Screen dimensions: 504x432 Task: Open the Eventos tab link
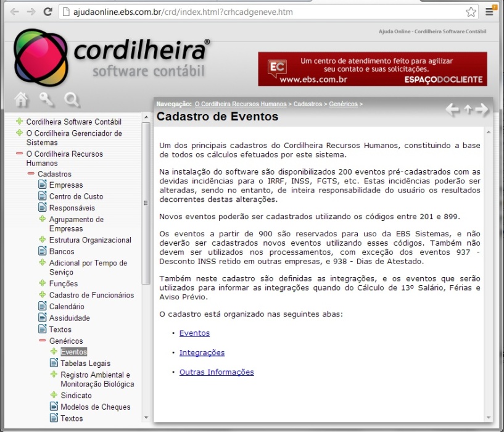194,333
